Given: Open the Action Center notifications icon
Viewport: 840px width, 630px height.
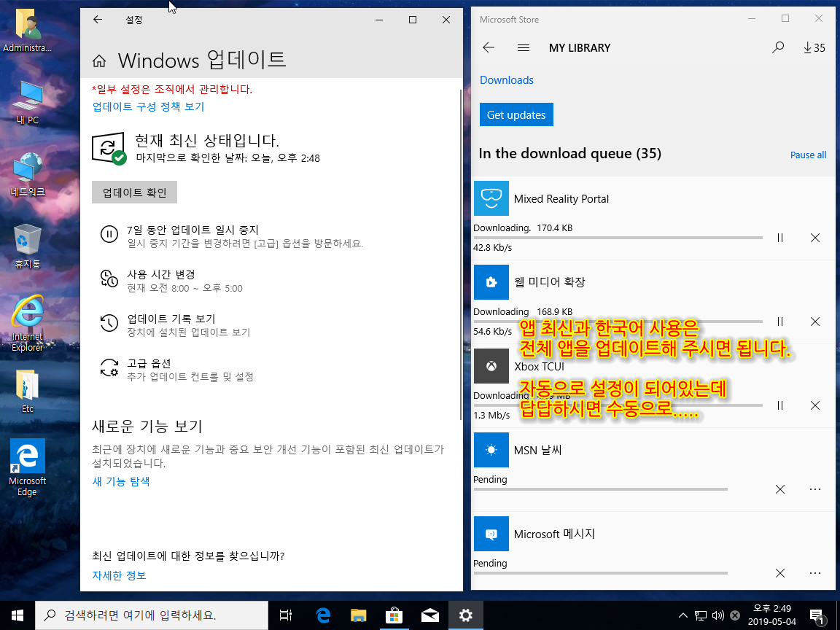Looking at the screenshot, I should point(817,617).
